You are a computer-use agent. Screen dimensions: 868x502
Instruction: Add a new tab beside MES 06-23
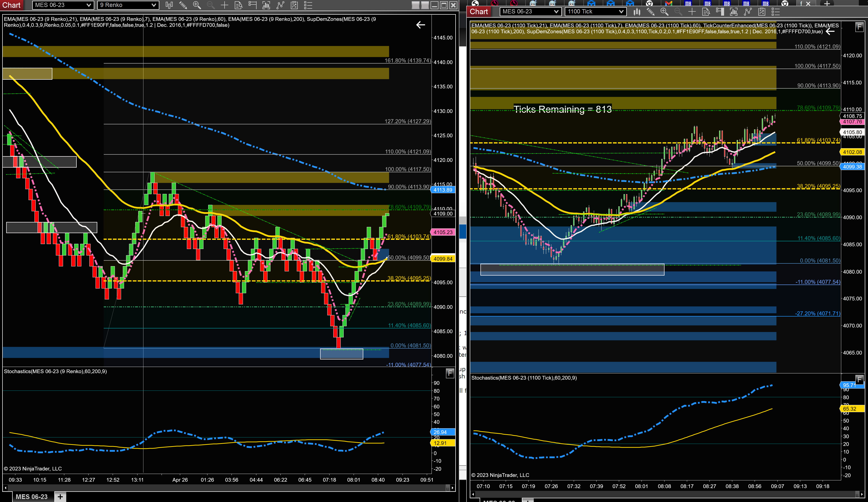click(60, 497)
